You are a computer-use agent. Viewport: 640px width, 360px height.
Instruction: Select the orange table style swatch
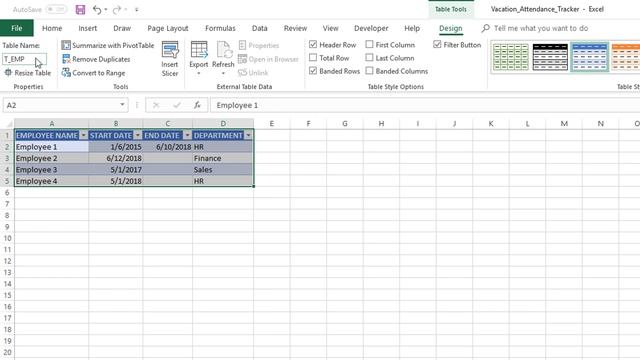[625, 57]
